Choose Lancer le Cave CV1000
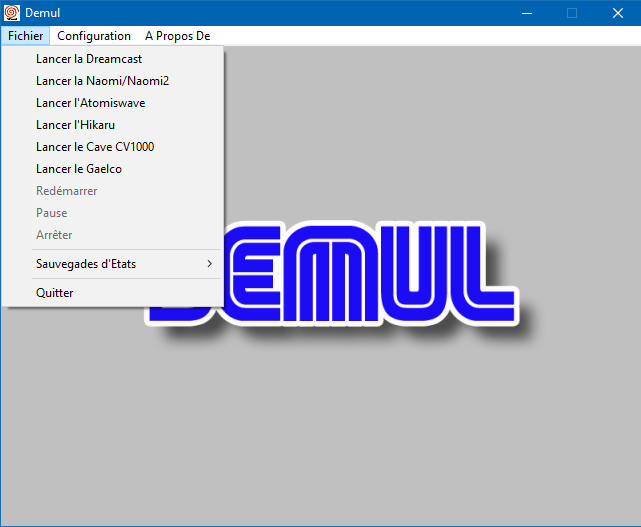Viewport: 641px width, 527px height. 112,147
